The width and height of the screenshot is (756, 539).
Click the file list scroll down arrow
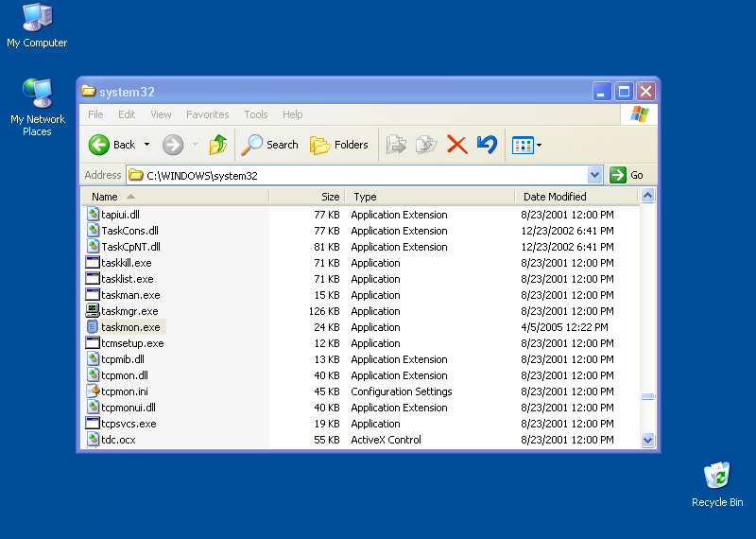(x=647, y=440)
